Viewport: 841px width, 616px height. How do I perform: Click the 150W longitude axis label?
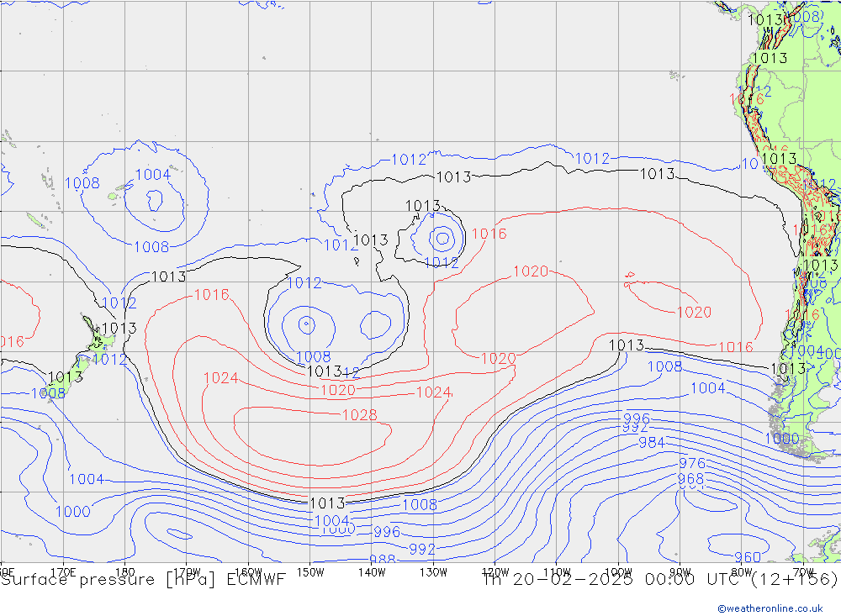click(310, 572)
